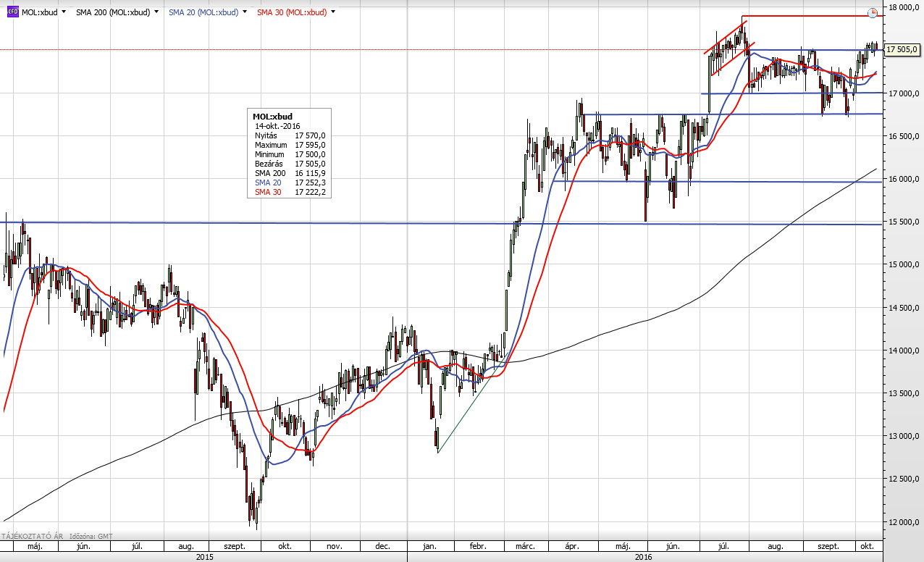Viewport: 924px width, 562px height.
Task: Click the Nyitás 17 570,0 row
Action: (x=290, y=135)
